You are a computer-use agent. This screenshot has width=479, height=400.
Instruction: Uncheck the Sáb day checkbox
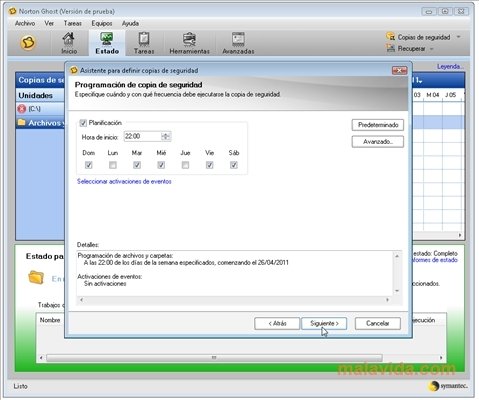point(234,165)
